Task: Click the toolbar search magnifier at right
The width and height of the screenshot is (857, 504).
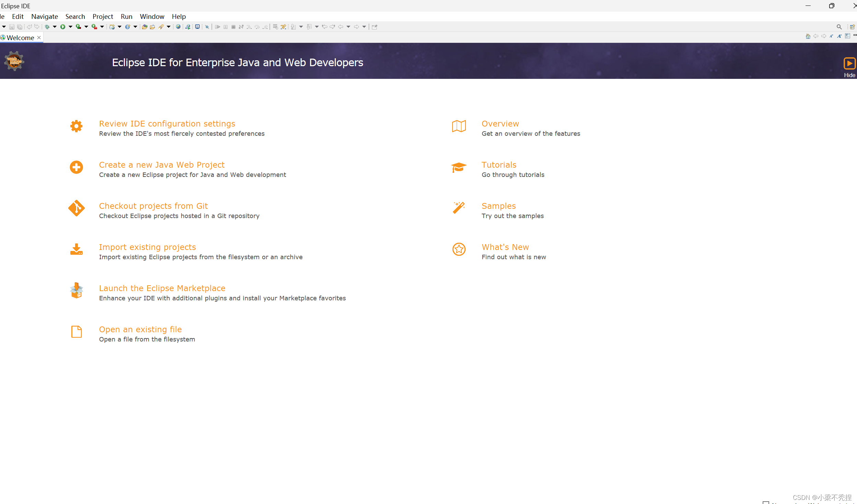Action: click(839, 27)
